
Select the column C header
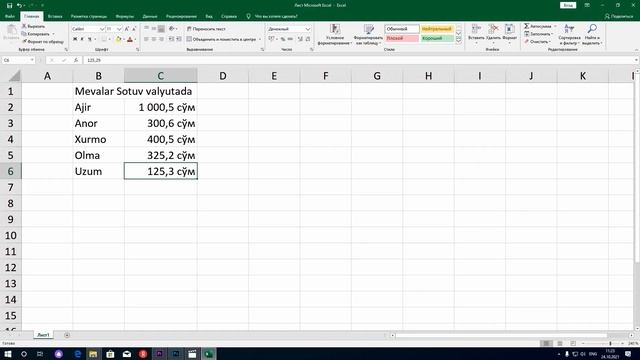pyautogui.click(x=160, y=76)
